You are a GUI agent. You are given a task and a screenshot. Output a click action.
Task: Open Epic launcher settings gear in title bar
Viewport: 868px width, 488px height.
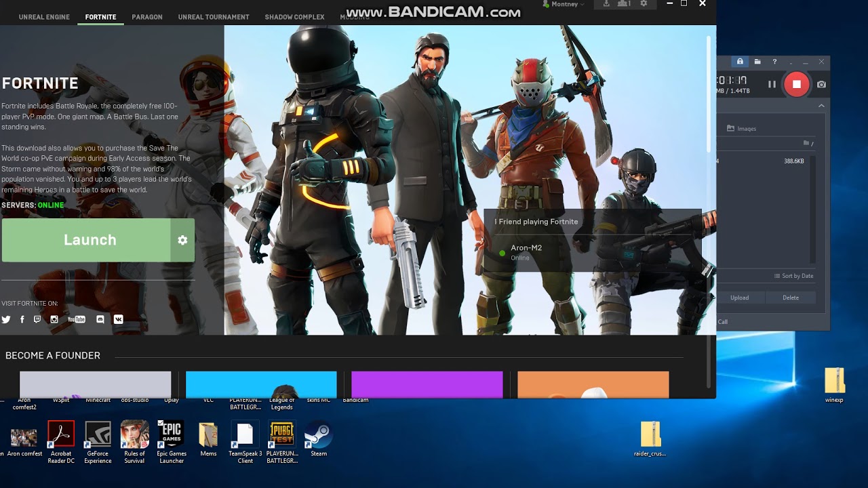click(x=644, y=4)
